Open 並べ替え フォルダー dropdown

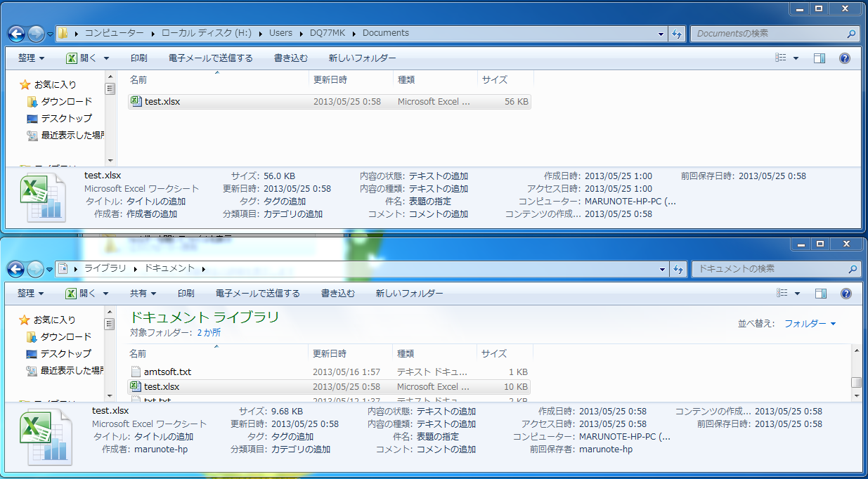click(810, 324)
